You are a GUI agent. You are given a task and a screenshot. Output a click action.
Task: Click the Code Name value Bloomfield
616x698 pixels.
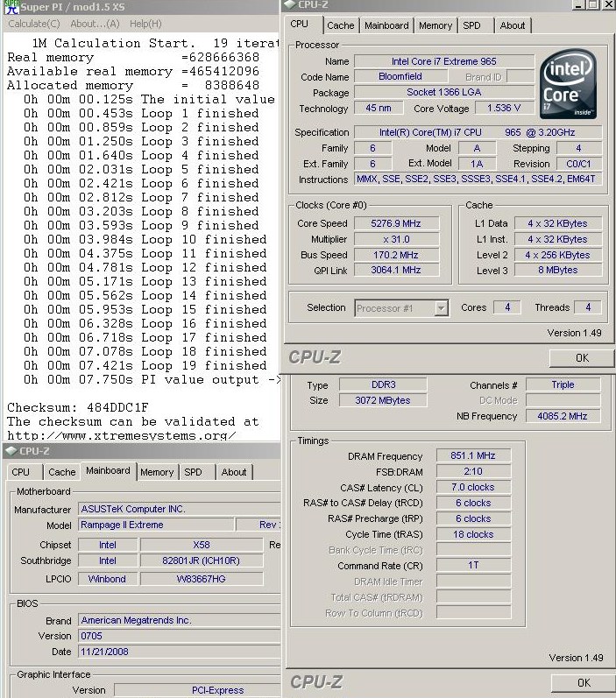pyautogui.click(x=400, y=76)
